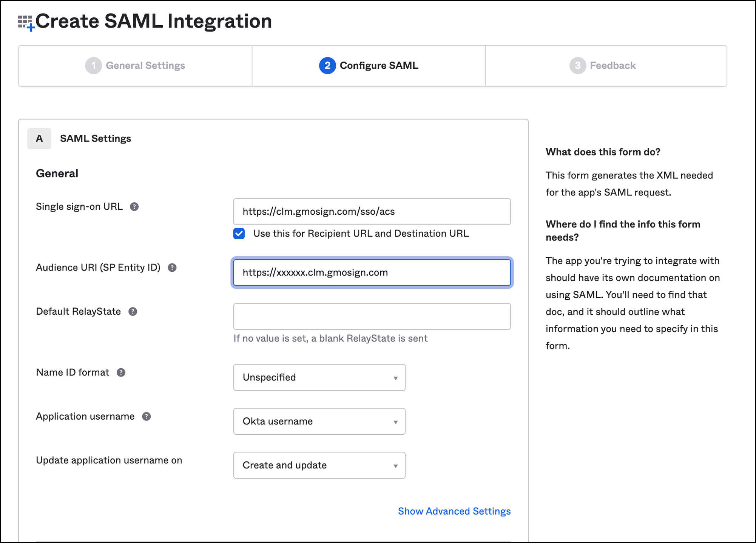The image size is (756, 543).
Task: Click the Single sign-on URL field
Action: [372, 212]
